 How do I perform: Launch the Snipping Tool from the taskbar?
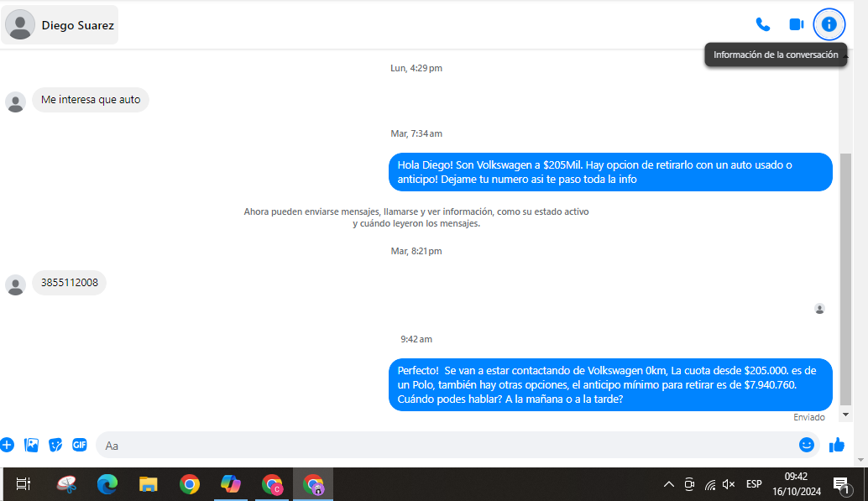tap(66, 484)
